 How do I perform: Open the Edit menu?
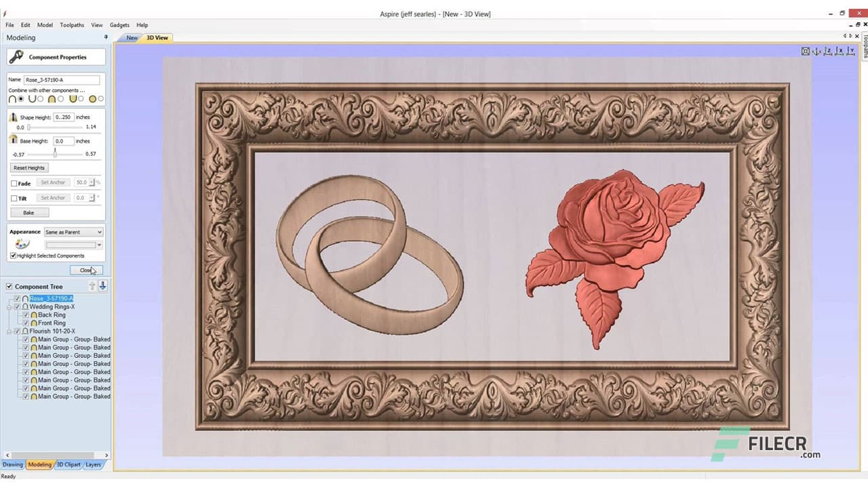pos(26,25)
